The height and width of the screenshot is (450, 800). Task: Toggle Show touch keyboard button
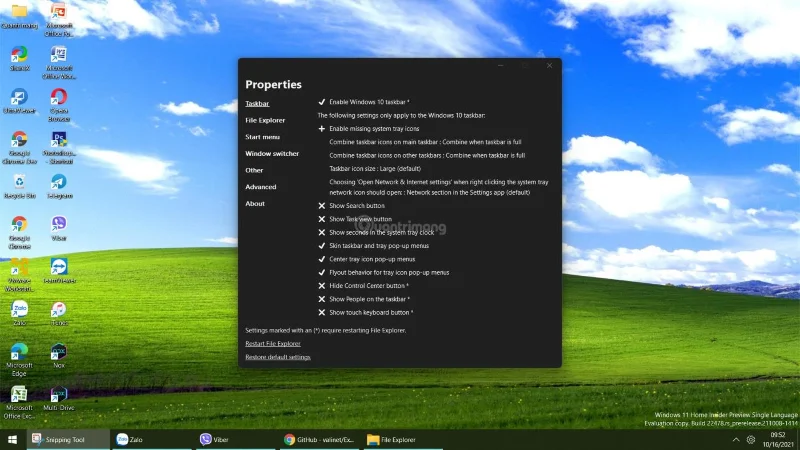click(366, 312)
